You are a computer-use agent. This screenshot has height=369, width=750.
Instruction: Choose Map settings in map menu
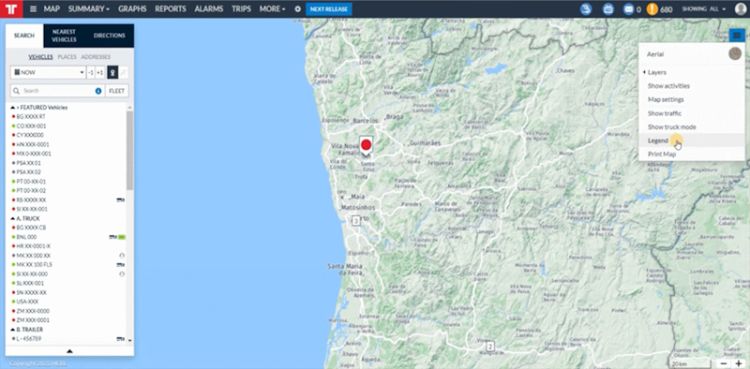point(665,100)
